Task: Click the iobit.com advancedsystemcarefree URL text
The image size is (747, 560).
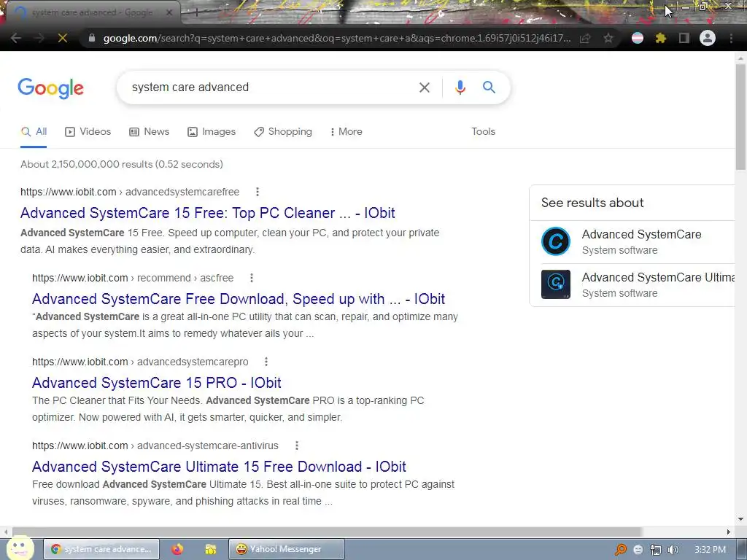Action: click(x=130, y=192)
